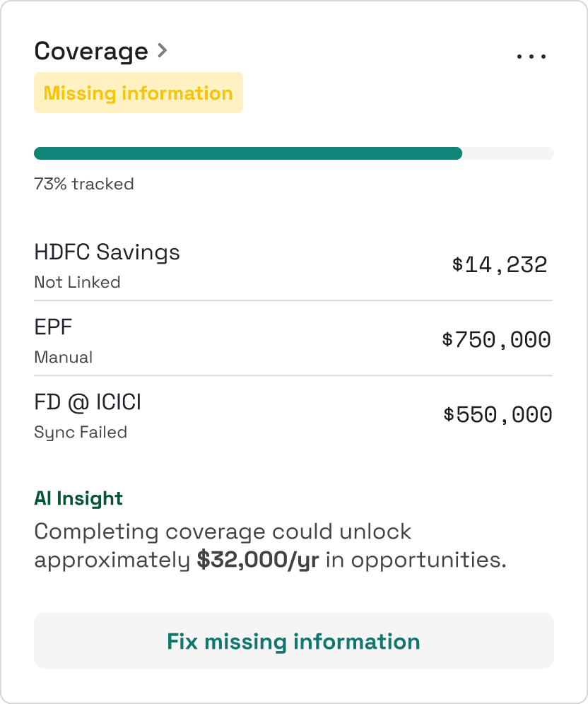Click the Manual status under EPF
Image resolution: width=588 pixels, height=704 pixels.
point(64,357)
